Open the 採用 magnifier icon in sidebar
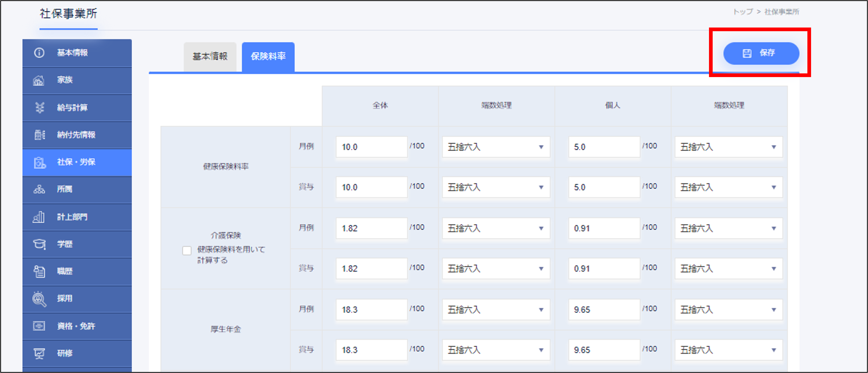The width and height of the screenshot is (868, 373). tap(39, 299)
